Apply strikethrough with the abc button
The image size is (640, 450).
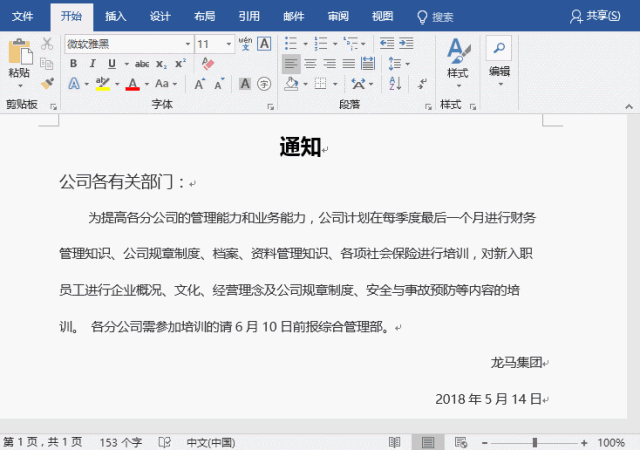[142, 64]
